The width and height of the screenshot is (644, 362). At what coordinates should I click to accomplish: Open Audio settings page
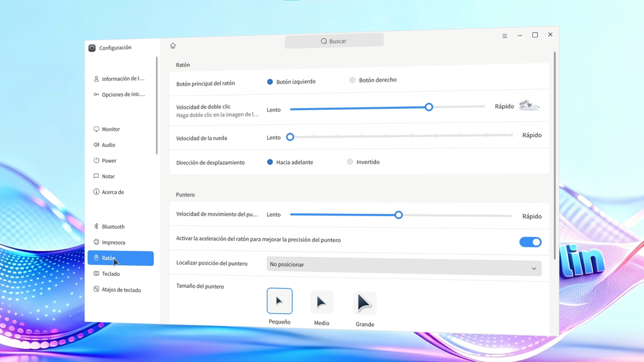pyautogui.click(x=121, y=145)
